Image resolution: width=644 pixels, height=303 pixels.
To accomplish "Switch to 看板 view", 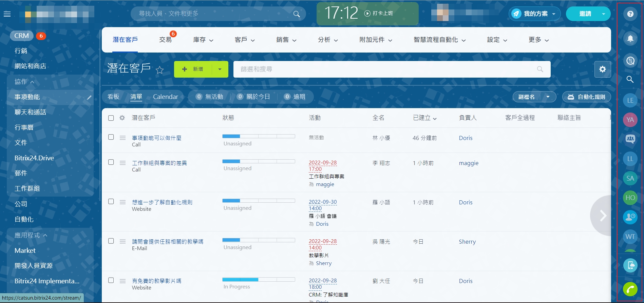I will click(x=113, y=97).
